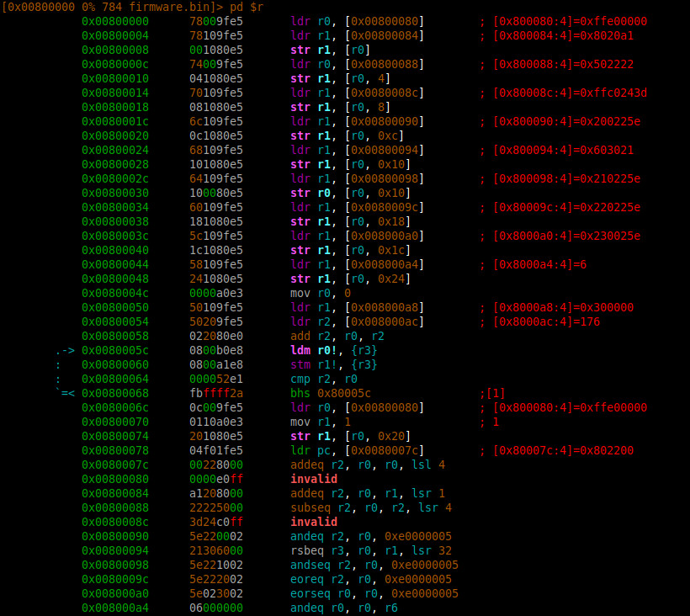Select address 0x0080000c

115,64
